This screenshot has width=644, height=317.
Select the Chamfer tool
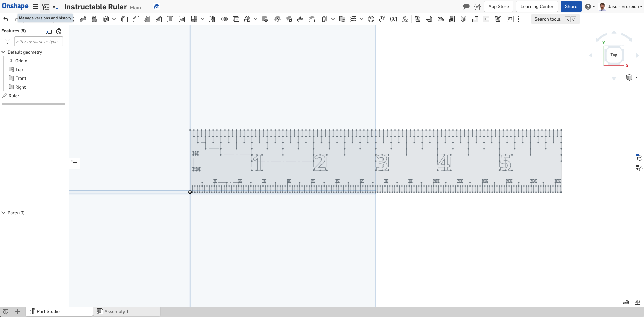coord(136,19)
